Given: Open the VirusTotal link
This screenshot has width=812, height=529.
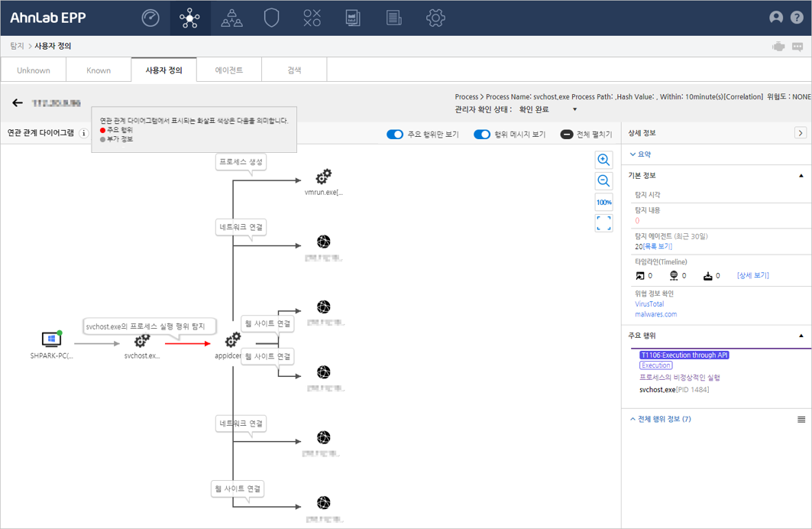Looking at the screenshot, I should tap(649, 303).
